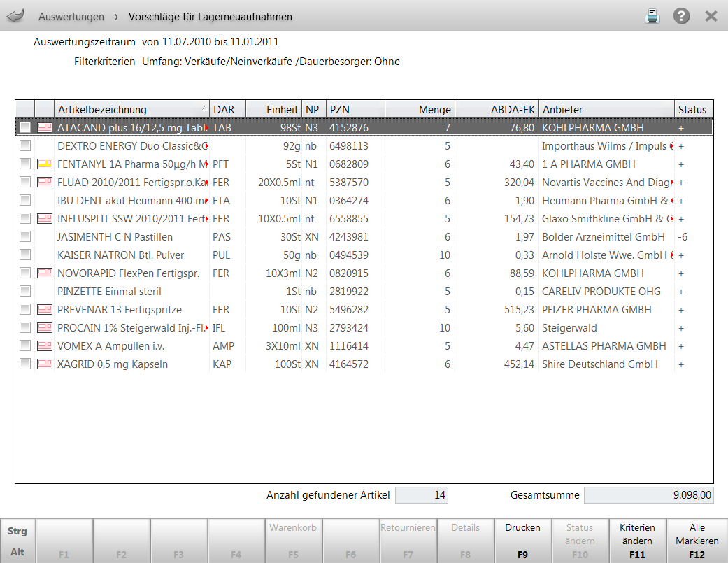Tick checkbox for IBU DENT akut Heumann
Viewport: 728px width, 563px height.
coord(25,201)
